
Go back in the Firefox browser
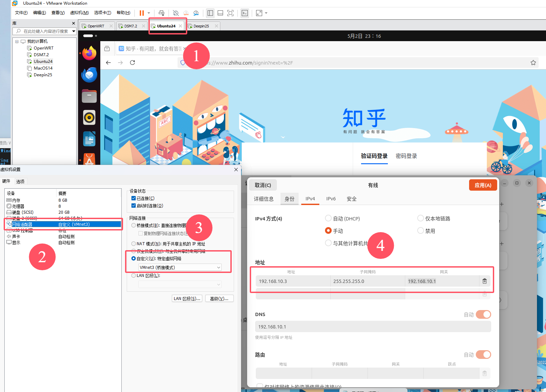click(108, 63)
